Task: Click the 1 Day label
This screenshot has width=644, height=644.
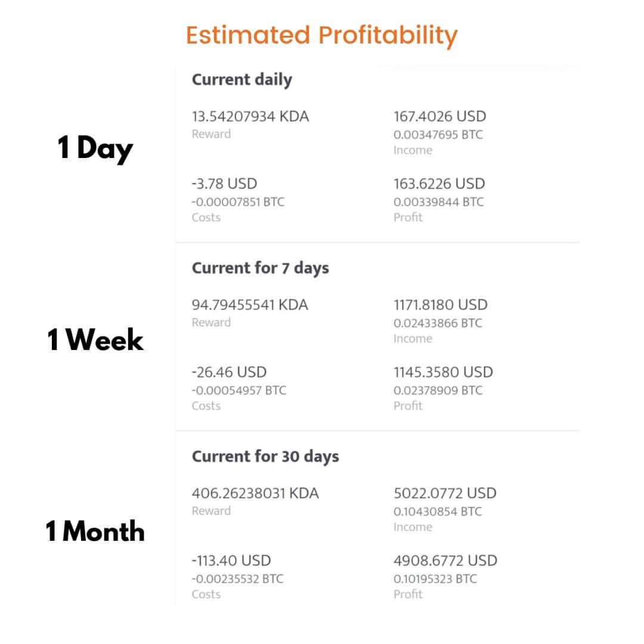Action: click(95, 148)
